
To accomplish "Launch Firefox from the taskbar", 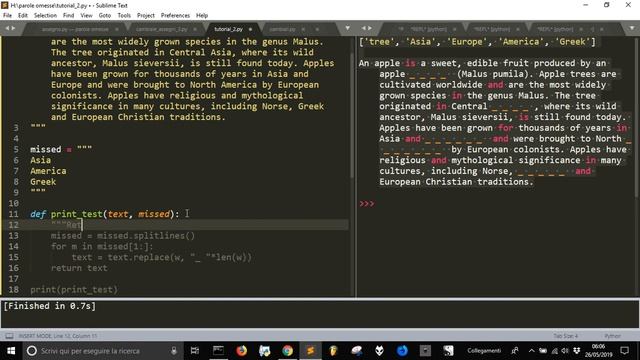I will [x=242, y=351].
